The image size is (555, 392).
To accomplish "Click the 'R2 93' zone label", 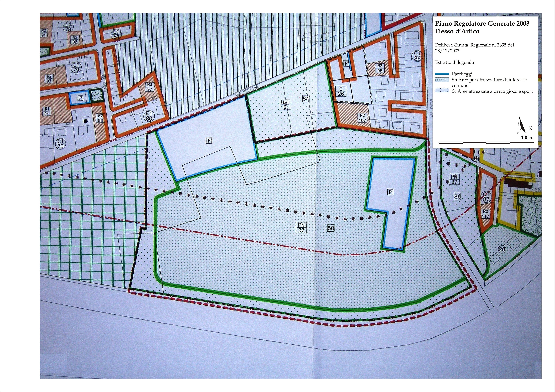I will [49, 79].
